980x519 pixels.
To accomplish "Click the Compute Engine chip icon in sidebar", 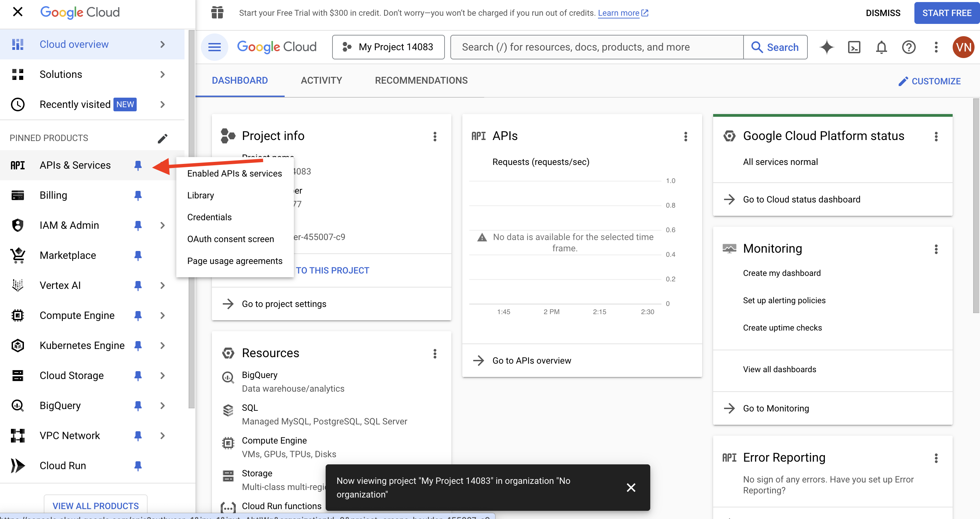I will [17, 315].
